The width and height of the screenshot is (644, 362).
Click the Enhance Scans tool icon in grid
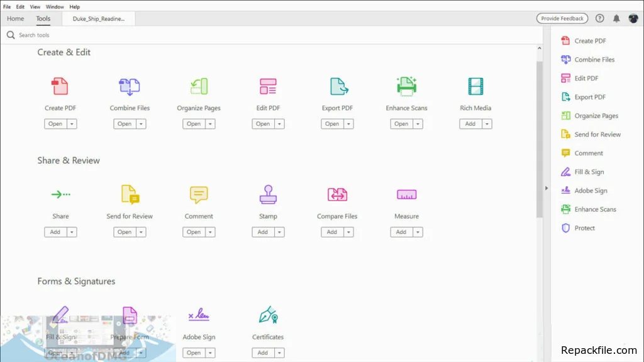406,85
